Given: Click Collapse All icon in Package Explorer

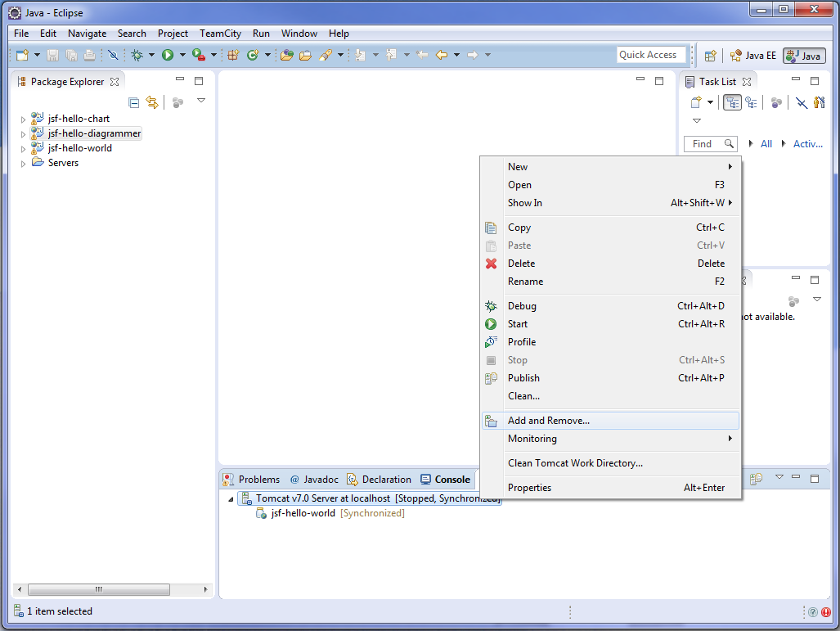Looking at the screenshot, I should point(133,102).
